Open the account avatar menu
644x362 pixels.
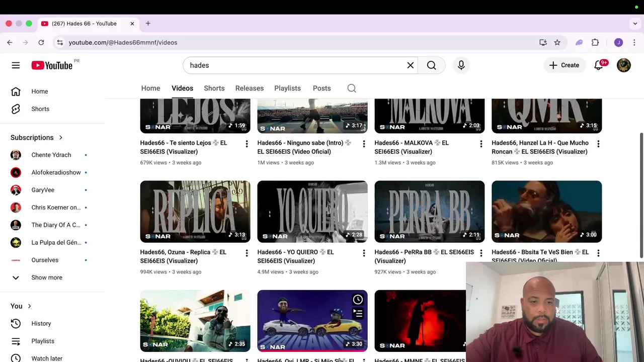[624, 65]
